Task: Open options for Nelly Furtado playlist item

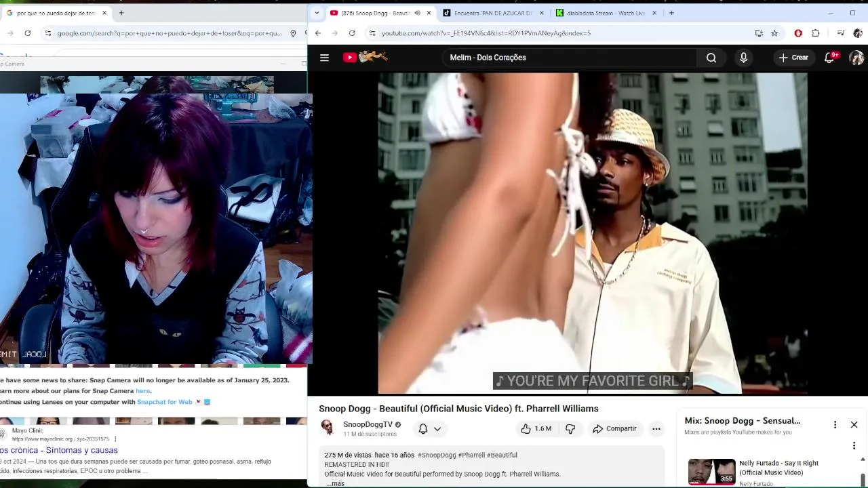Action: coord(854,445)
